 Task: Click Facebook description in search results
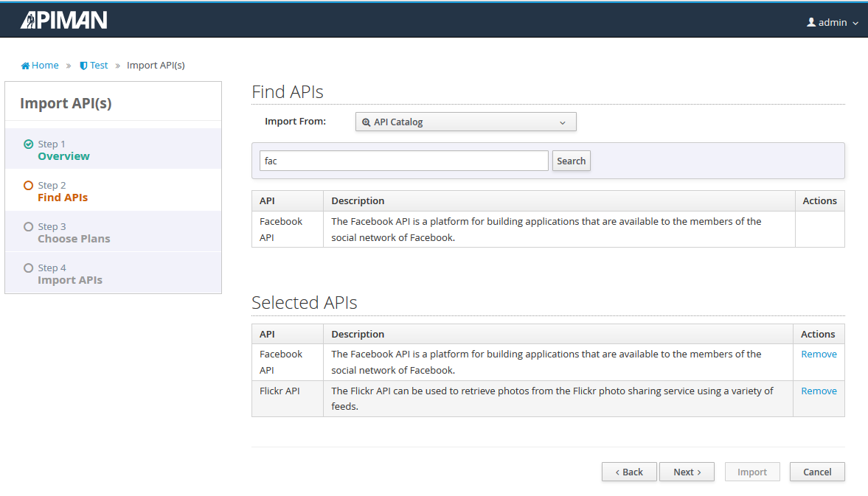pos(546,229)
